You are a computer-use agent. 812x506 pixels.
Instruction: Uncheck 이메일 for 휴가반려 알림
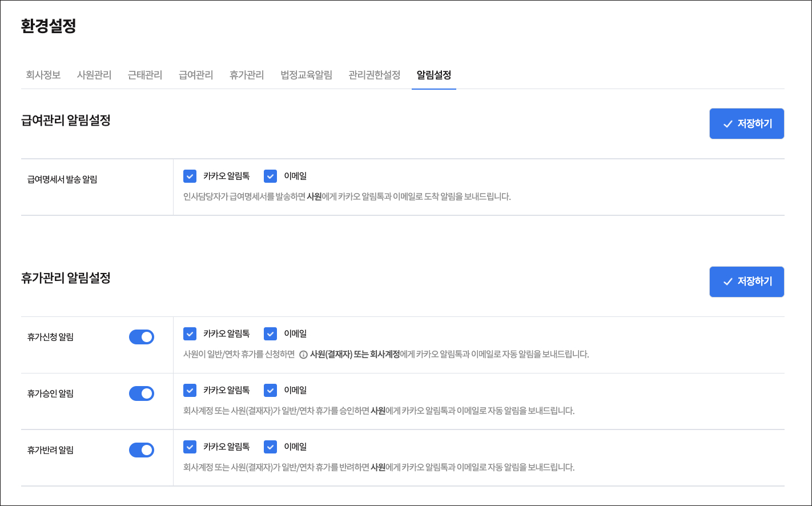coord(271,447)
